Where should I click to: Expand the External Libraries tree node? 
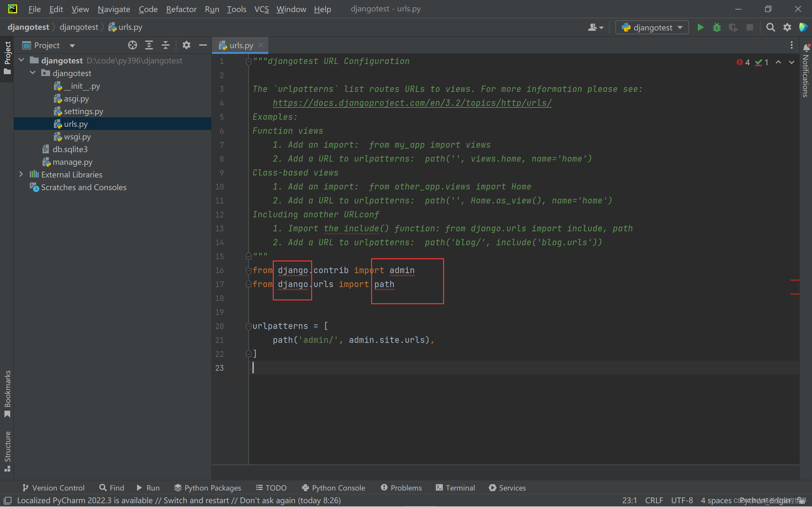click(21, 175)
